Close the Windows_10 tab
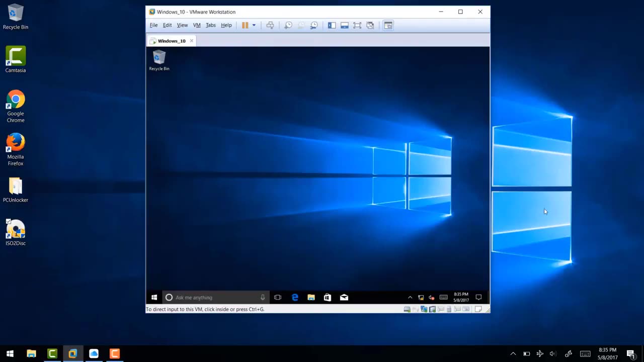Image resolution: width=644 pixels, height=362 pixels. [191, 41]
